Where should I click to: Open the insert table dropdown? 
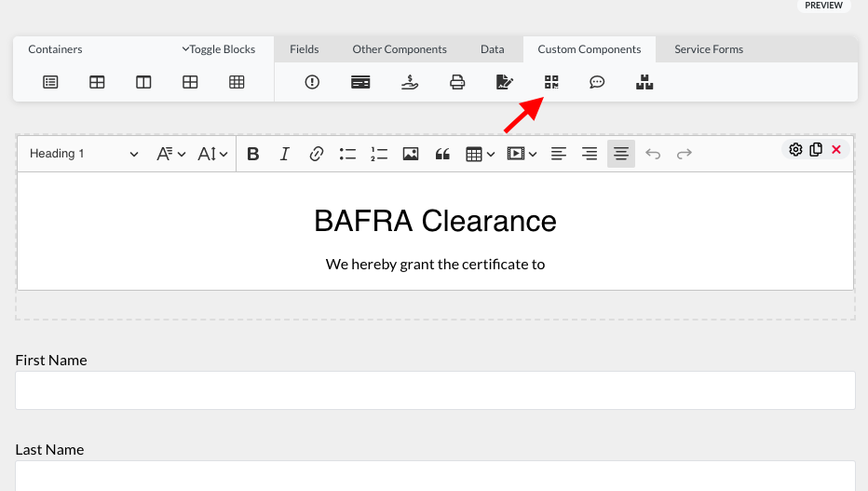pos(480,154)
